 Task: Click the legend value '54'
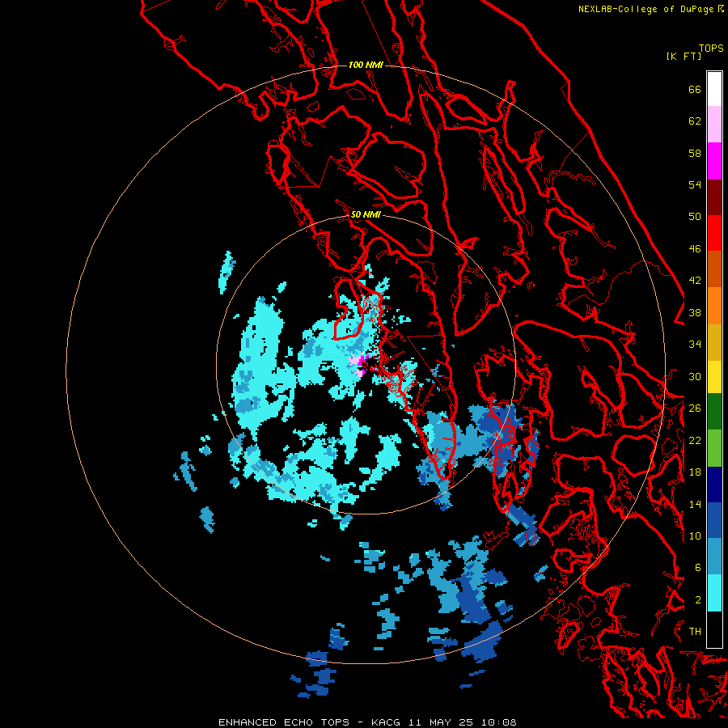tap(695, 184)
